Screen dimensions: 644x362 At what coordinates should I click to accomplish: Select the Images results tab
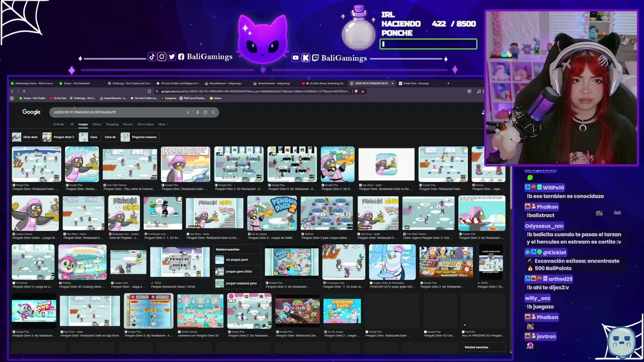coord(83,124)
